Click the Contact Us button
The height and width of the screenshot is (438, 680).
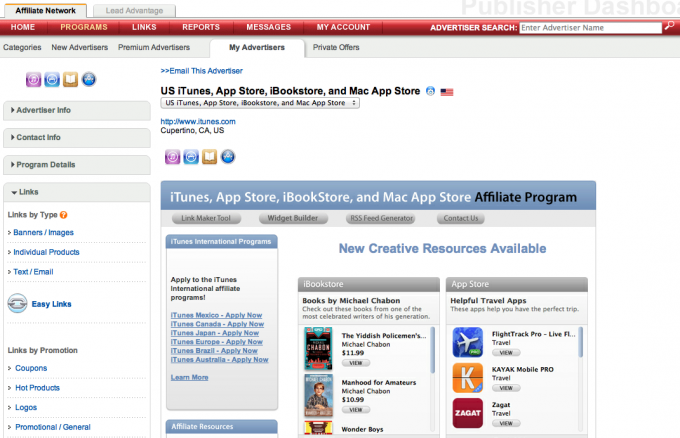(461, 218)
